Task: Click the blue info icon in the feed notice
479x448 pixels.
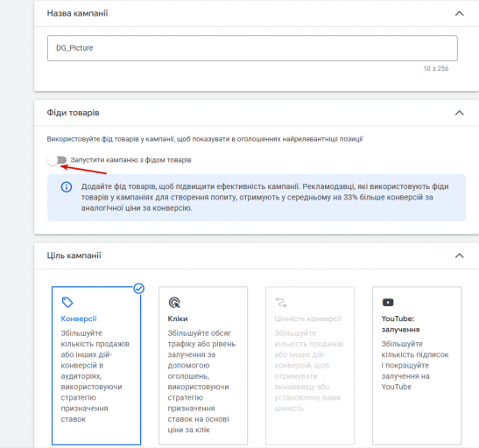Action: pyautogui.click(x=67, y=186)
